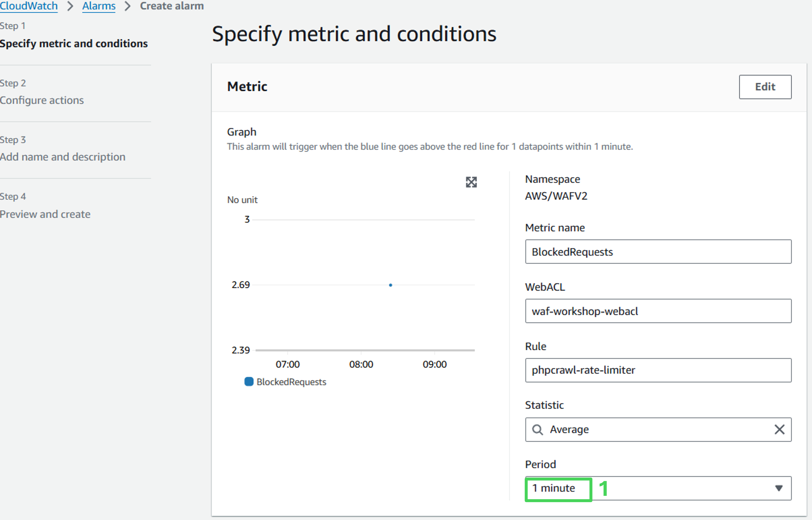
Task: Click the Statistic search magnifier icon
Action: pyautogui.click(x=537, y=429)
